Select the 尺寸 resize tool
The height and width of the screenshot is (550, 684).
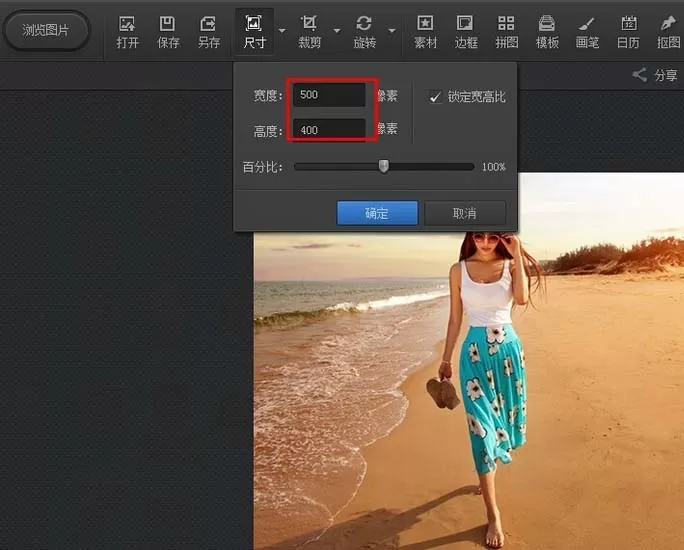[254, 32]
